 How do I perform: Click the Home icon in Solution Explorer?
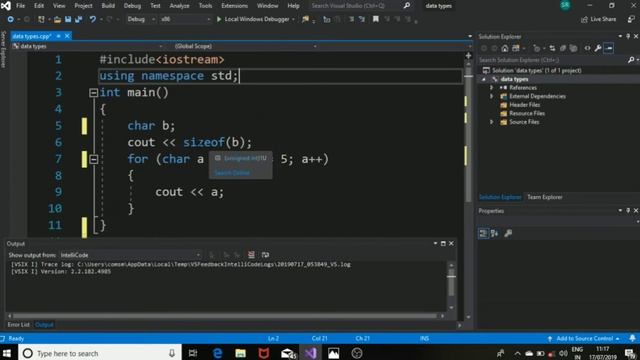click(x=505, y=48)
